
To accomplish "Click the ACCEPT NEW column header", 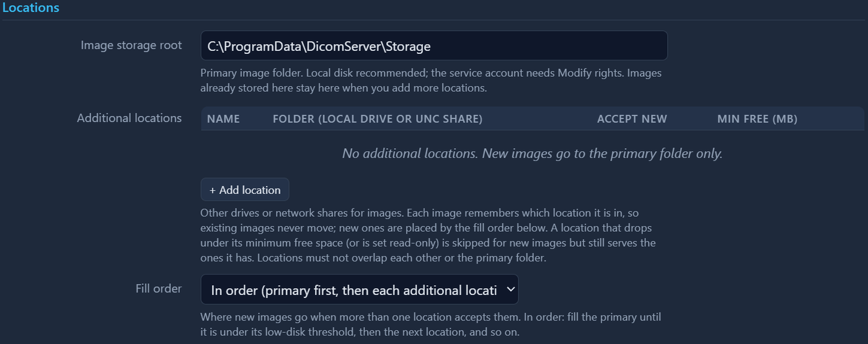I will pyautogui.click(x=632, y=119).
